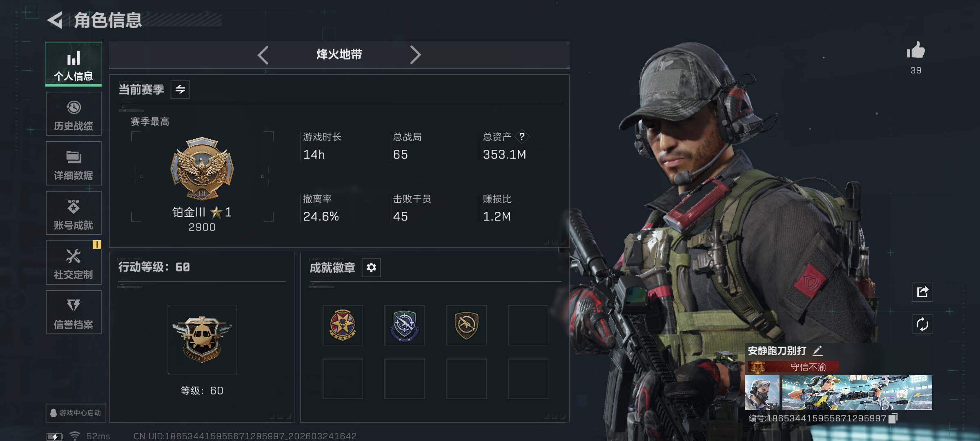Open the 社交定制 tab with alert
980x441 pixels.
73,263
